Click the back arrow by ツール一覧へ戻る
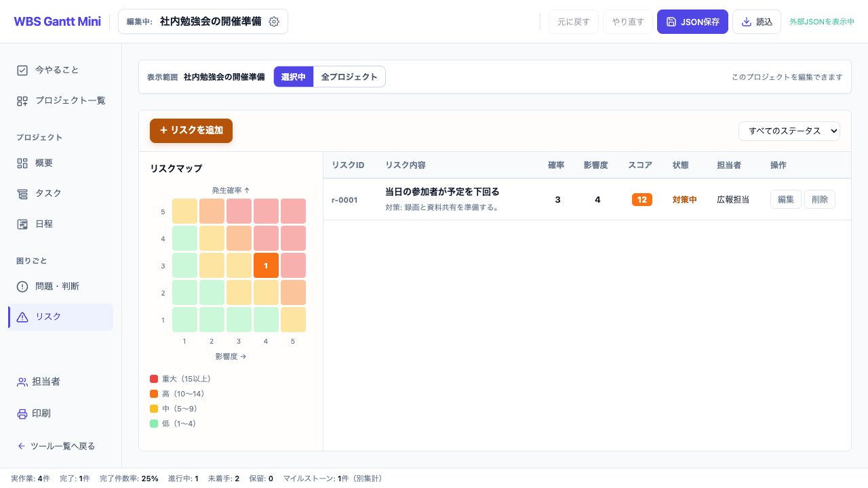Screen dimensions: 868x488 coord(22,446)
